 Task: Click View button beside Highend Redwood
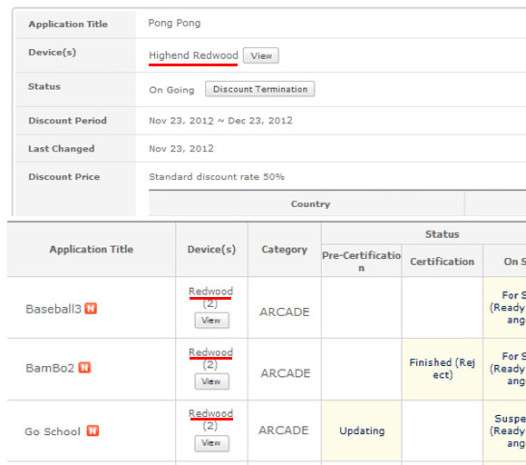point(261,56)
